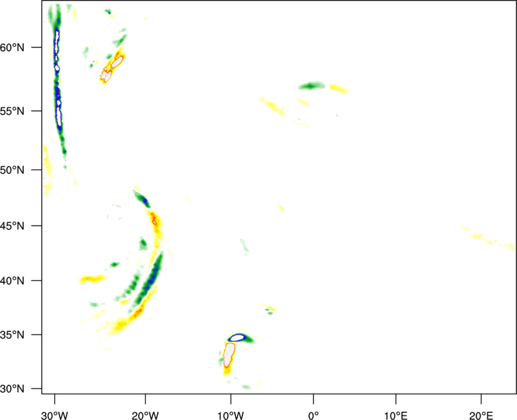Viewport: 517px width, 420px height.
Task: Click the 50°N latitude label
Action: point(12,170)
